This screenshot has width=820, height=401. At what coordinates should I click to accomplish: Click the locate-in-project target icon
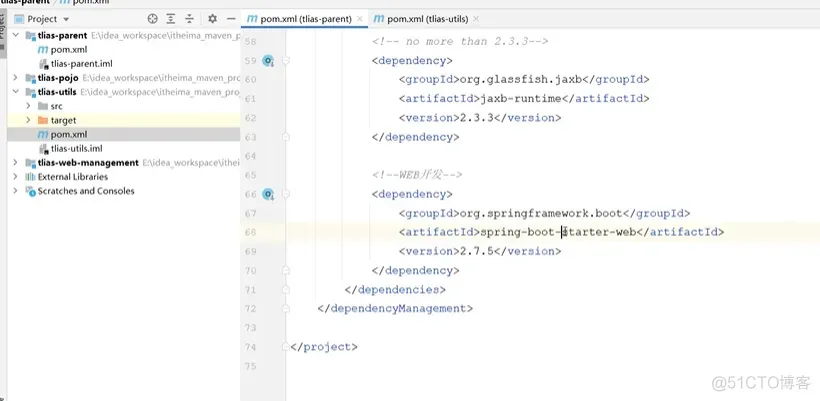point(152,19)
